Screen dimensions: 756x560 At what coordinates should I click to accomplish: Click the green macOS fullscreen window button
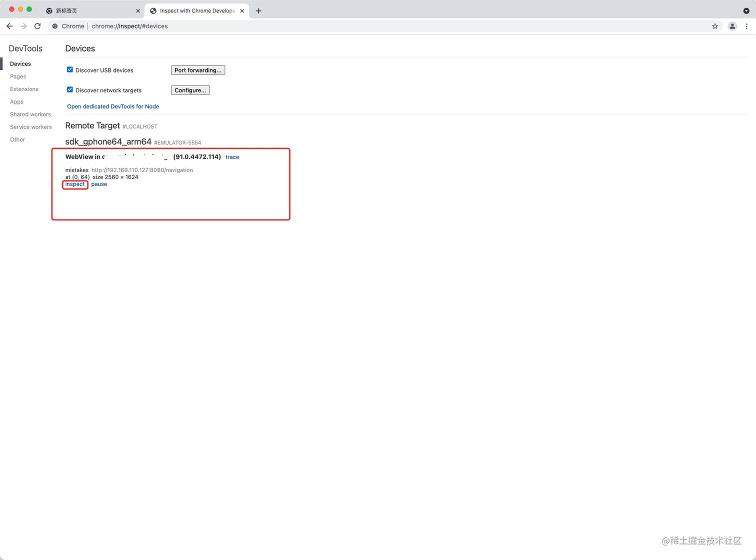tap(29, 9)
